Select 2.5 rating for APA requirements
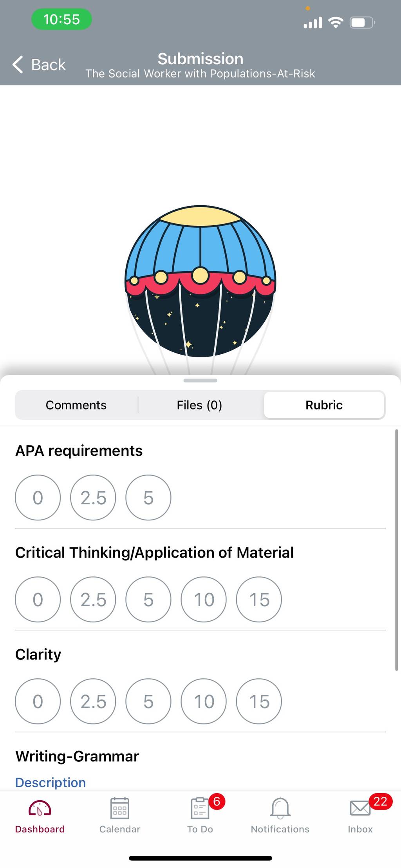The image size is (401, 868). pyautogui.click(x=93, y=498)
